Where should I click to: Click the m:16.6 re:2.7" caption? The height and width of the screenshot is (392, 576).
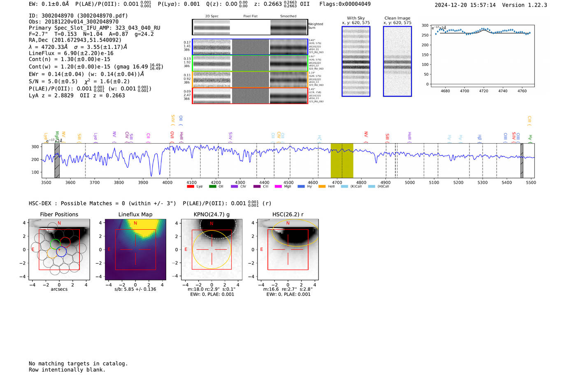(x=288, y=289)
